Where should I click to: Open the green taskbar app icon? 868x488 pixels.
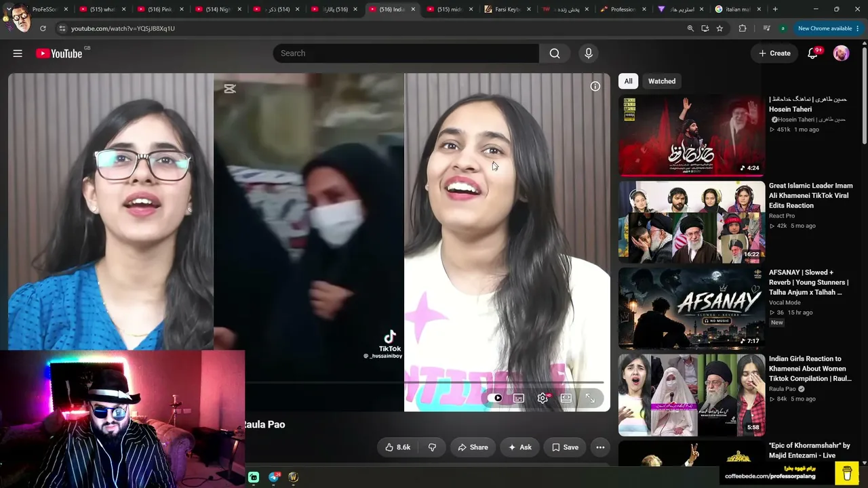click(254, 477)
